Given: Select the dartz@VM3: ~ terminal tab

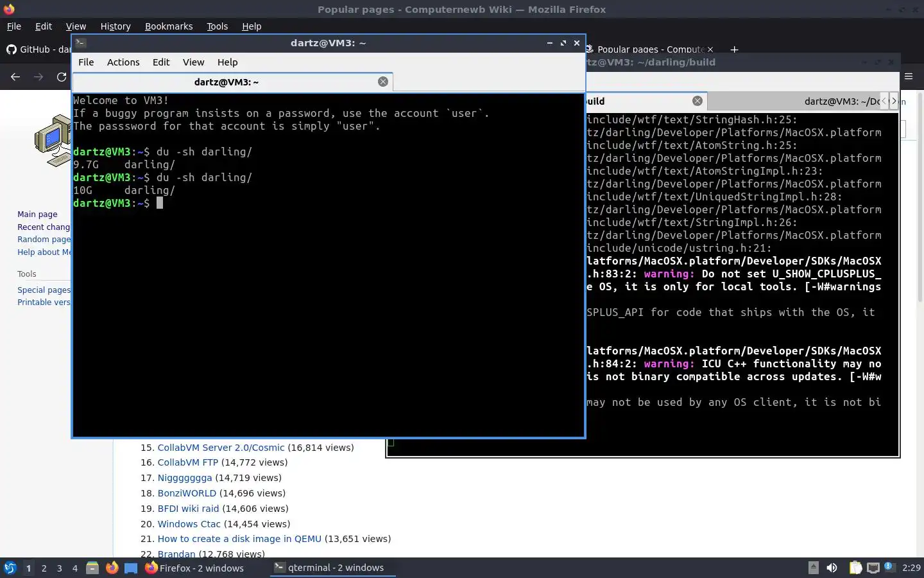Looking at the screenshot, I should pyautogui.click(x=226, y=82).
